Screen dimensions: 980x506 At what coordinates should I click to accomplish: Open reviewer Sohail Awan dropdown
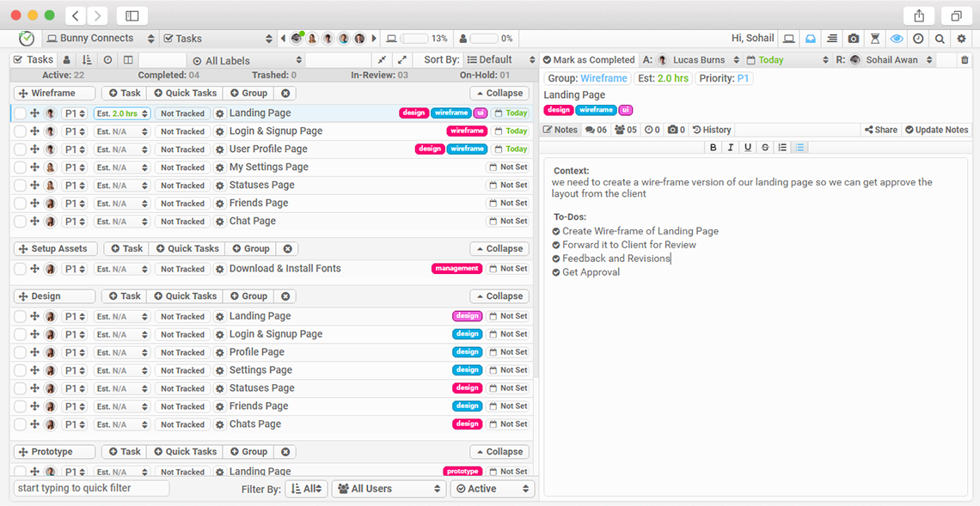tap(891, 60)
